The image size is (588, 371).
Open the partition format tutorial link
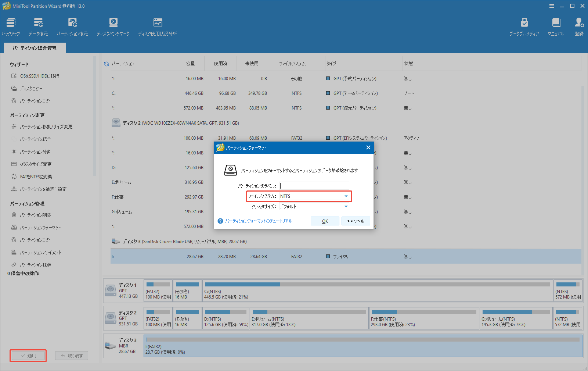click(259, 221)
